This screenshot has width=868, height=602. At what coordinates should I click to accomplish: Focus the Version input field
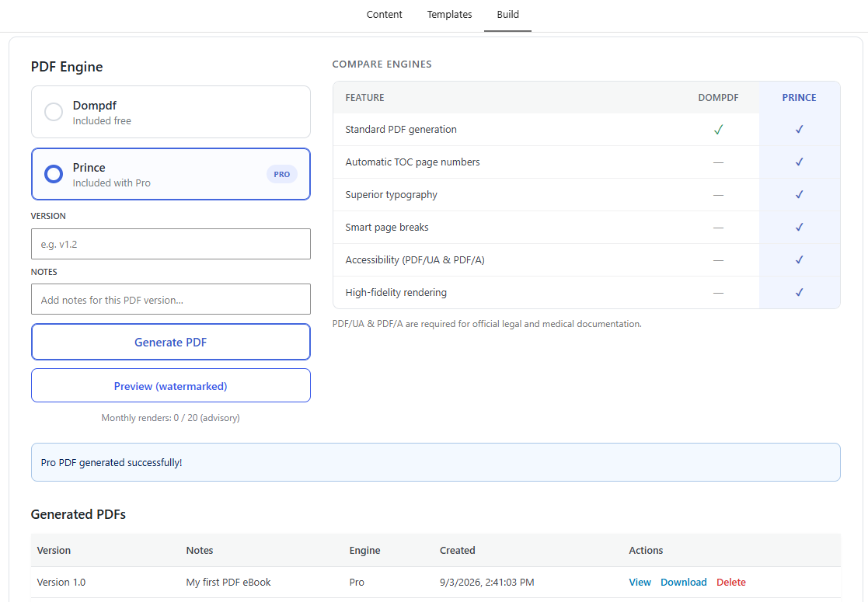[x=170, y=244]
